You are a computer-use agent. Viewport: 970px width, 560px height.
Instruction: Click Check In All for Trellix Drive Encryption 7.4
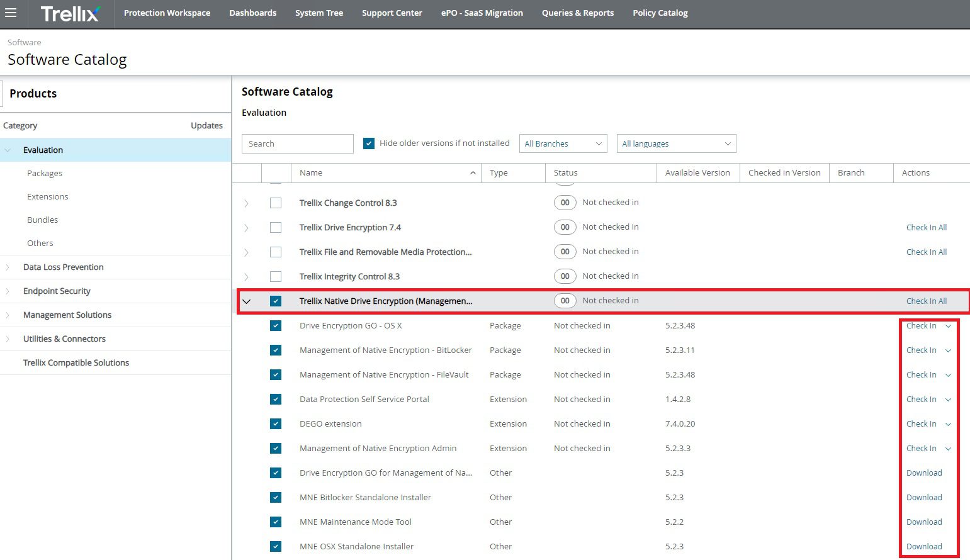(926, 228)
